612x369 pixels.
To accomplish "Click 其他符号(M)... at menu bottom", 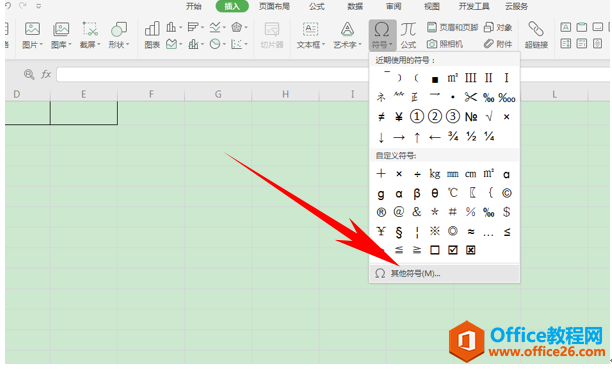I will click(x=444, y=273).
